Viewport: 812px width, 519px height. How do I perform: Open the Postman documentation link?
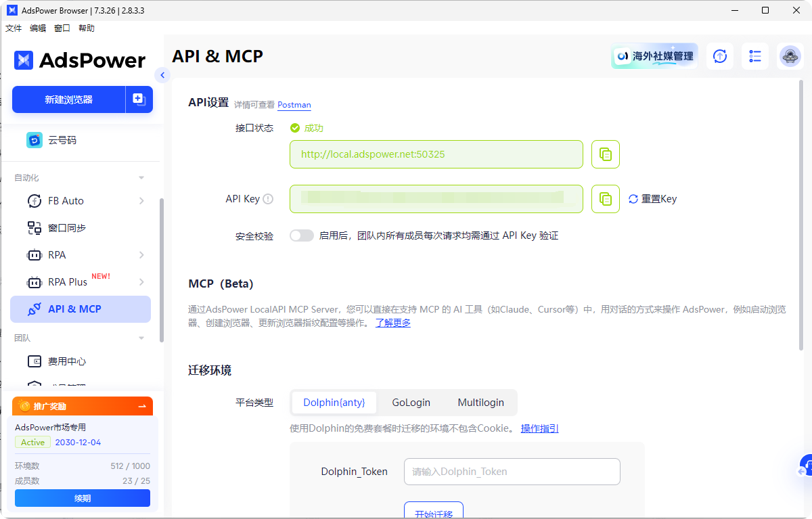pyautogui.click(x=294, y=105)
